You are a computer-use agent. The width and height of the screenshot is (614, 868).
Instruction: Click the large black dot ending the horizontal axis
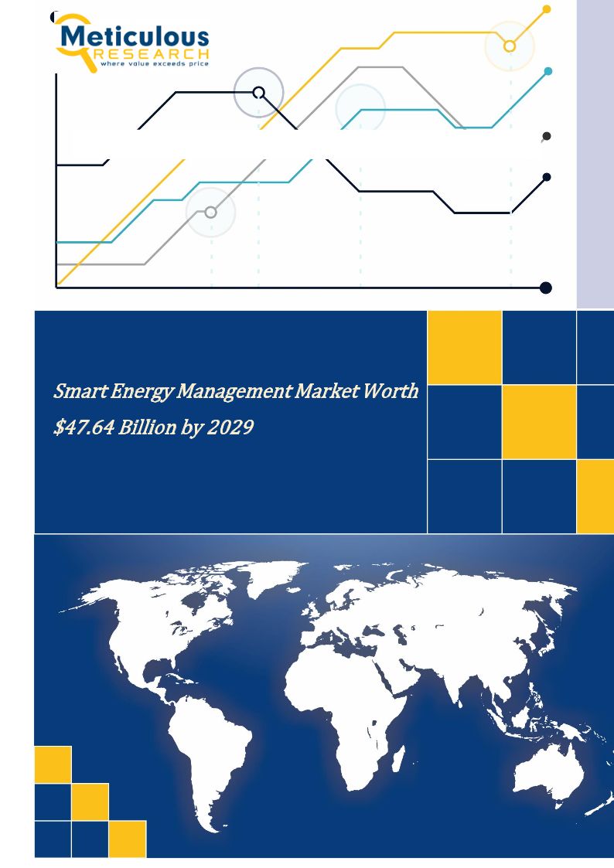[x=545, y=288]
